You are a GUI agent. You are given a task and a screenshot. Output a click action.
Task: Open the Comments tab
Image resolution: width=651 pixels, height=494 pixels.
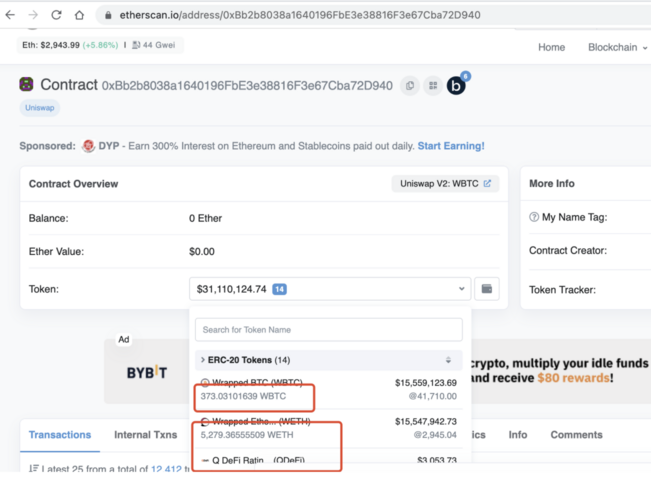pos(576,435)
